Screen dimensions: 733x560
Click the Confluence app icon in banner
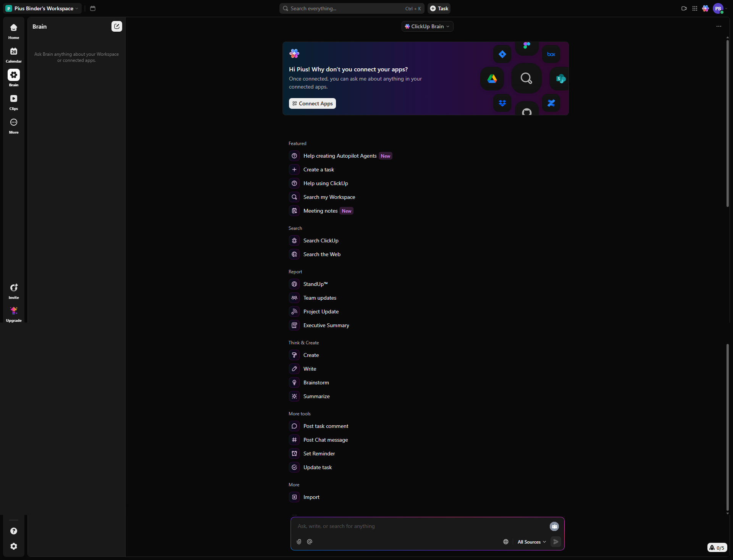click(551, 103)
